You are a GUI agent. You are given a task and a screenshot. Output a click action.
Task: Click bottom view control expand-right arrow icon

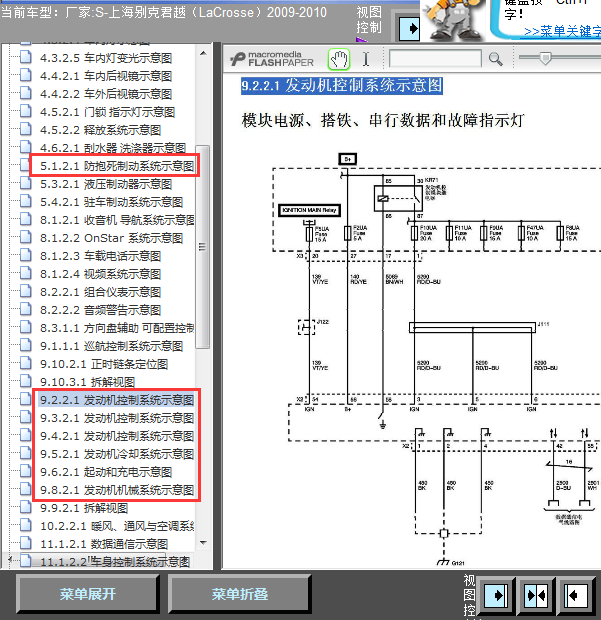496,595
